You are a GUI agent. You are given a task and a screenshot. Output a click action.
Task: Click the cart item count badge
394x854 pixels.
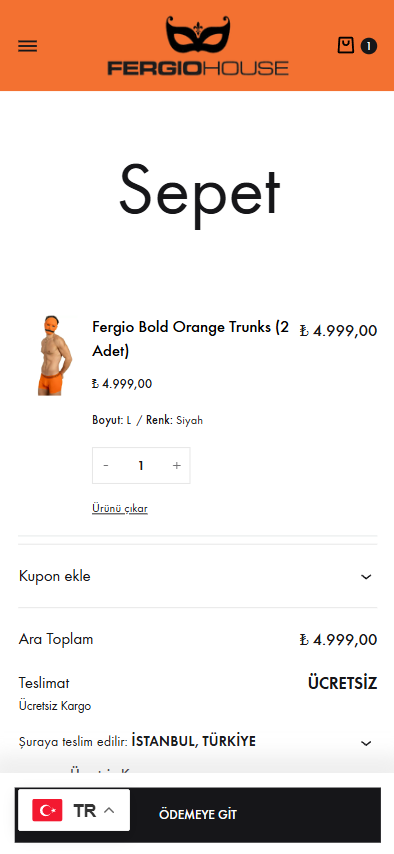[368, 46]
